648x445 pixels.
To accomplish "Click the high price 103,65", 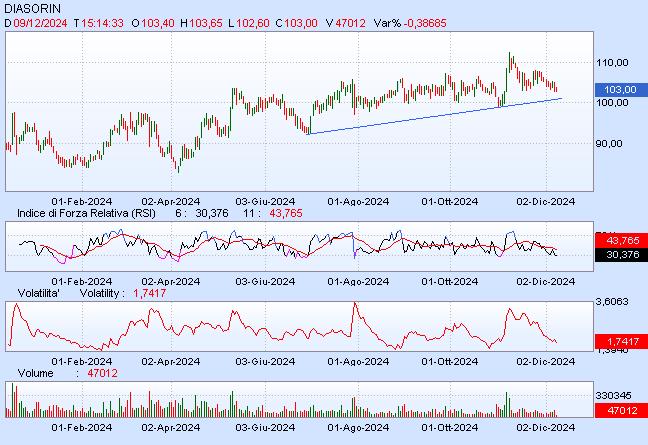I will [x=206, y=23].
